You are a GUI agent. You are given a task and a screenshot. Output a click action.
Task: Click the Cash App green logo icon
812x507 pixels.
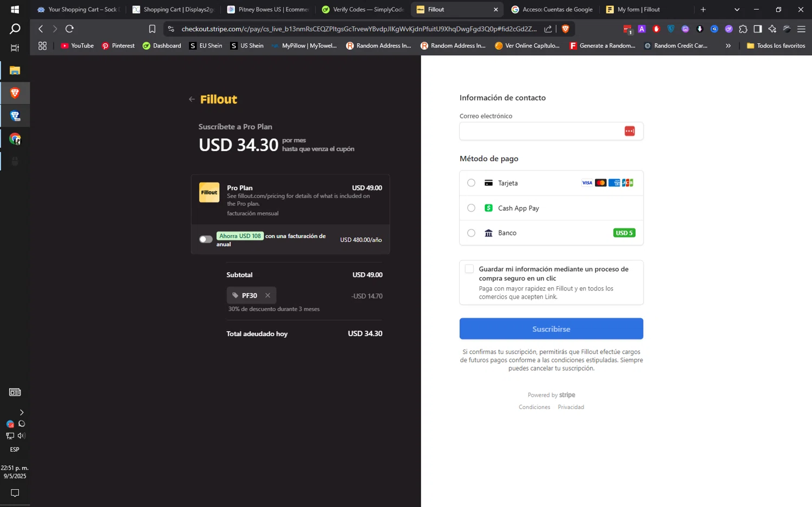pos(488,208)
